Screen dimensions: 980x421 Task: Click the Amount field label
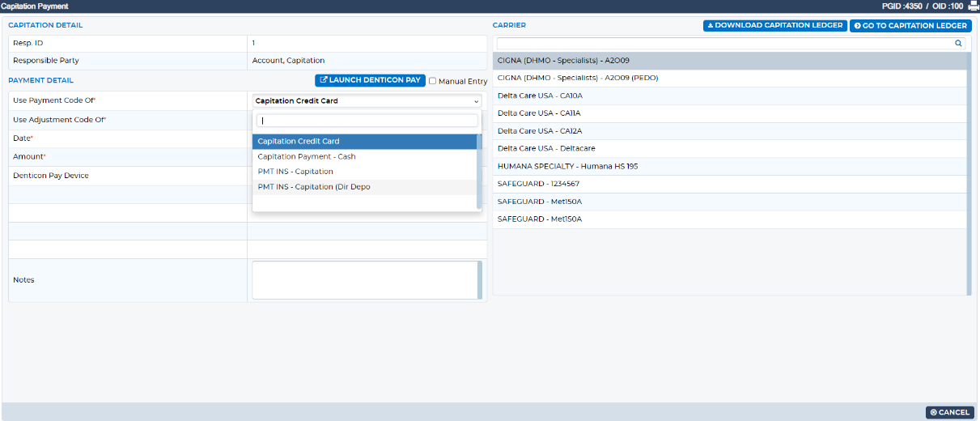29,156
